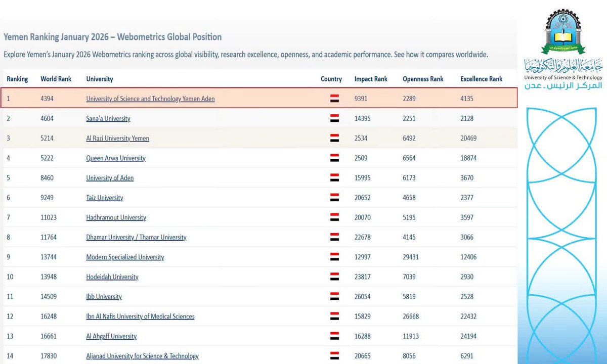Click the Yemen Ranking January 2026 page heading
607x364 pixels.
112,37
